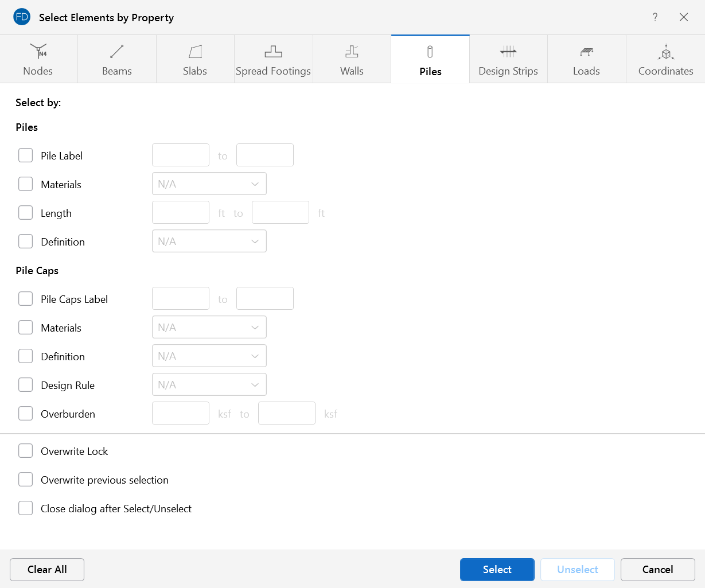The image size is (705, 588).
Task: Check the Overwrite Lock option
Action: tap(26, 451)
